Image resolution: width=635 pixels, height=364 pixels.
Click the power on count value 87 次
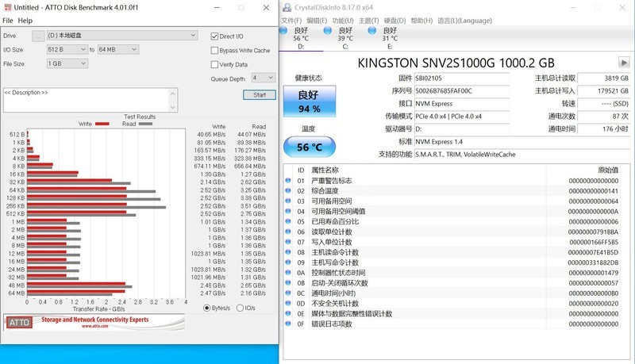[x=603, y=116]
